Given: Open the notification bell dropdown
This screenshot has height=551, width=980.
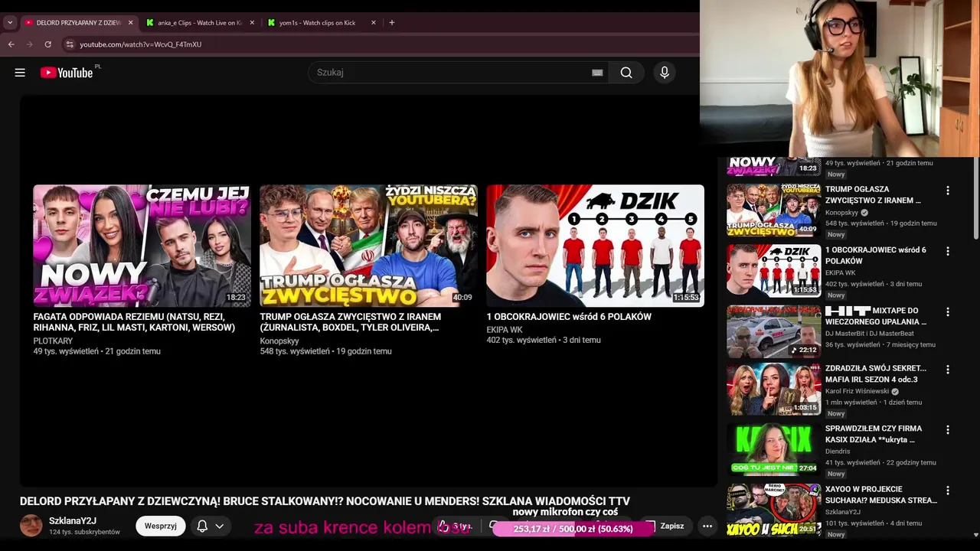Looking at the screenshot, I should coord(210,526).
